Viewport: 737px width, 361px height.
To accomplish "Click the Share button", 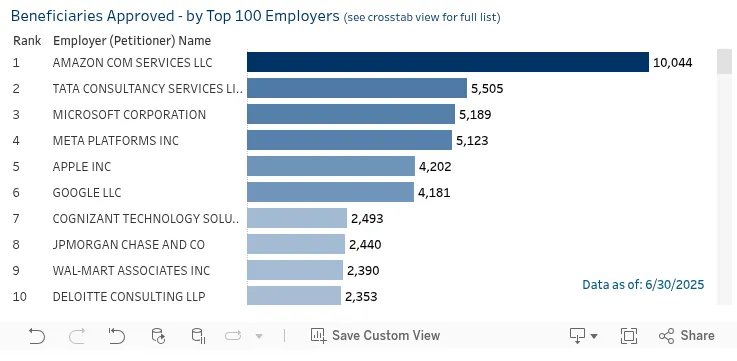I will (x=687, y=336).
